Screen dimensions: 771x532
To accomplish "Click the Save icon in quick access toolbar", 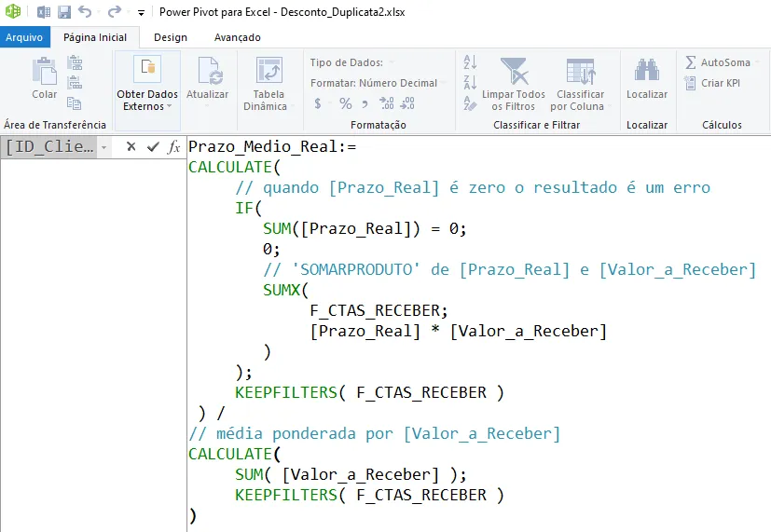I will 64,12.
